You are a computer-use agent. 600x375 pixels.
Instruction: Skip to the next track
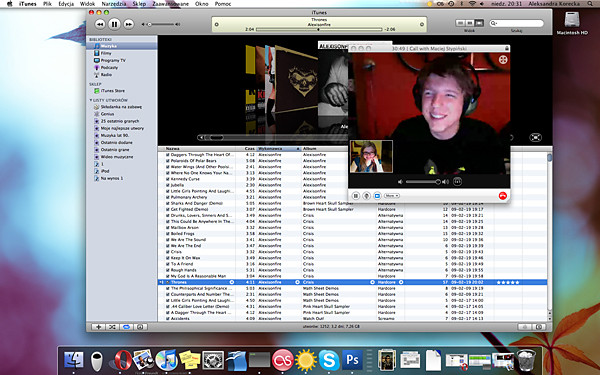pos(129,24)
